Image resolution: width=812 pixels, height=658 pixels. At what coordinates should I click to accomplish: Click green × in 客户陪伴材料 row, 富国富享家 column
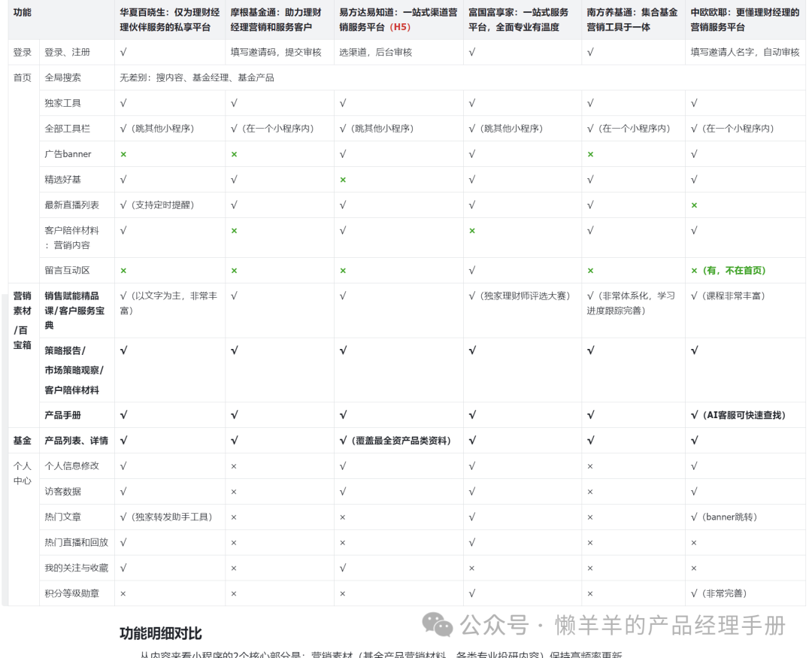[471, 231]
